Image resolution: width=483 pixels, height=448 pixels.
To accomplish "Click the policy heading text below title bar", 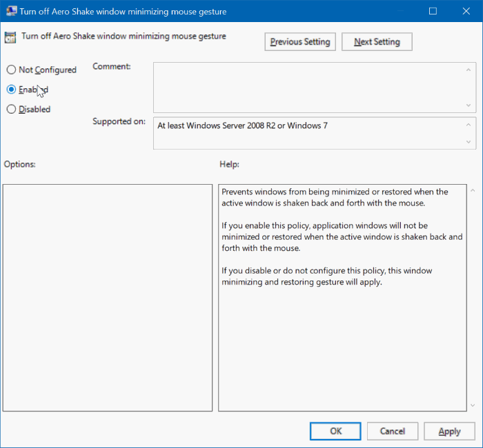I will (124, 37).
